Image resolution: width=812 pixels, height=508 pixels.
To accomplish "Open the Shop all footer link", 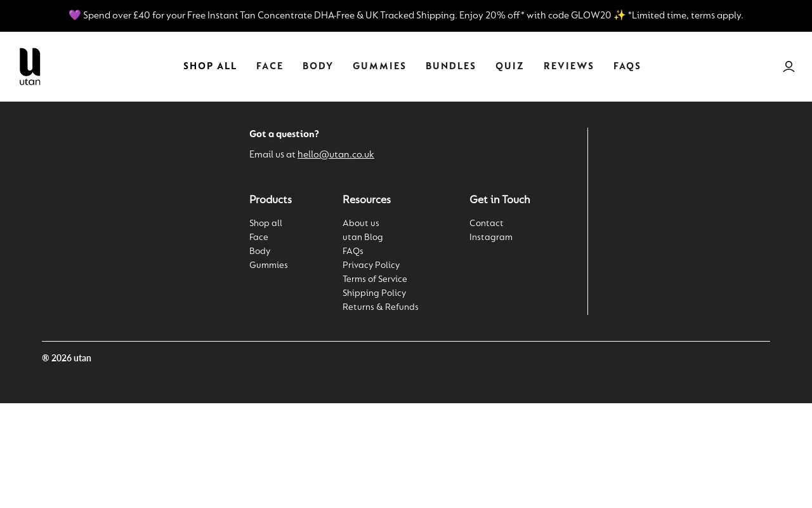I will pyautogui.click(x=265, y=223).
